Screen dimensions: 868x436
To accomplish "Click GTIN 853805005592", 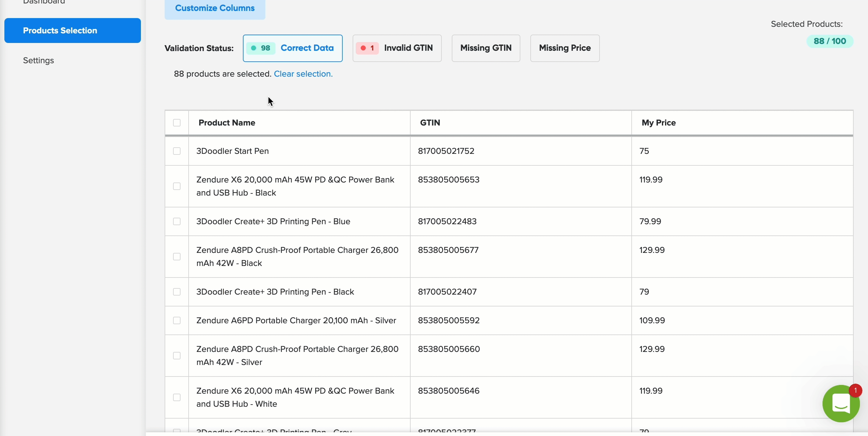I will pyautogui.click(x=449, y=320).
